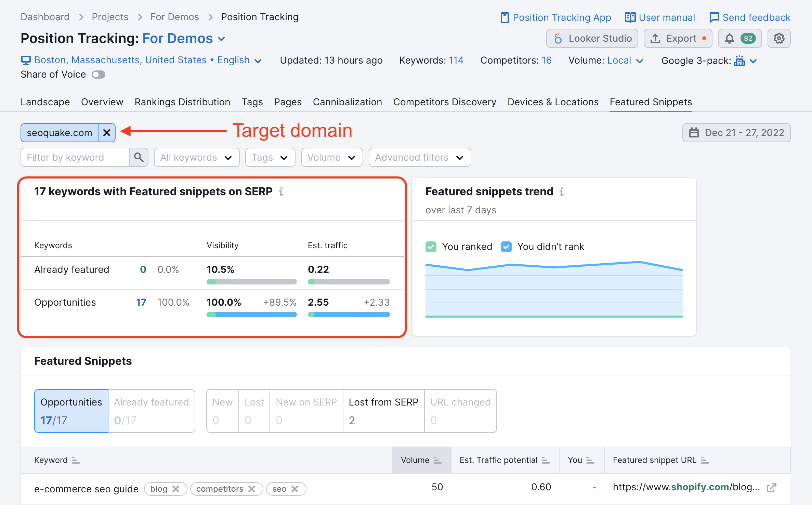Click the settings gear icon
Screen dimensions: 812x505
point(779,38)
